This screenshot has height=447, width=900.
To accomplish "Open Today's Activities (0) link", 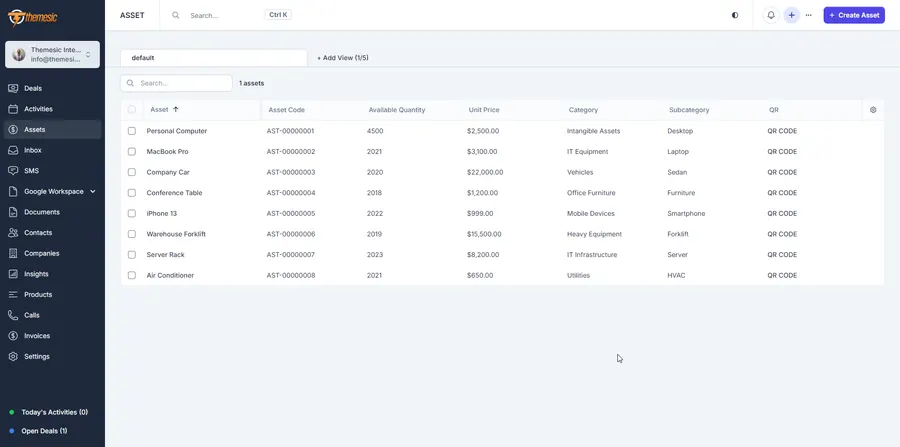I will click(55, 412).
